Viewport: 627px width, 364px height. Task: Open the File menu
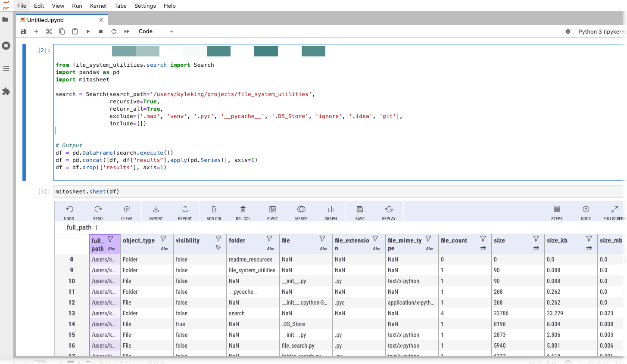click(x=22, y=6)
